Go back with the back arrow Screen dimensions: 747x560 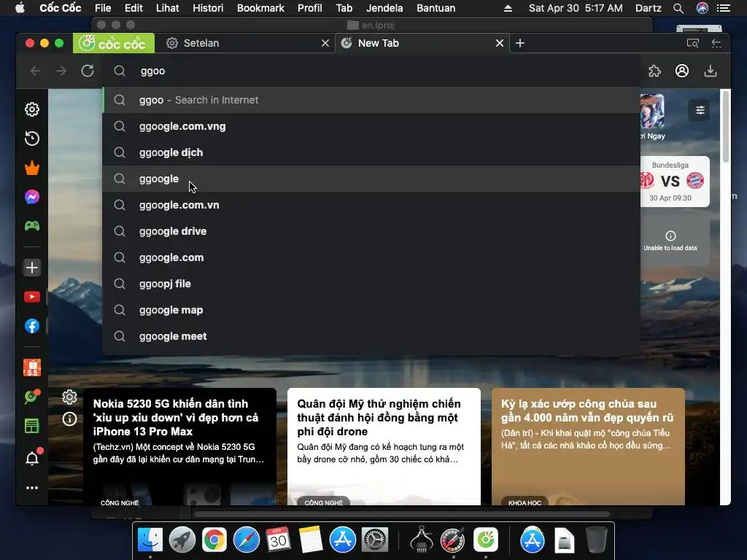[x=35, y=71]
